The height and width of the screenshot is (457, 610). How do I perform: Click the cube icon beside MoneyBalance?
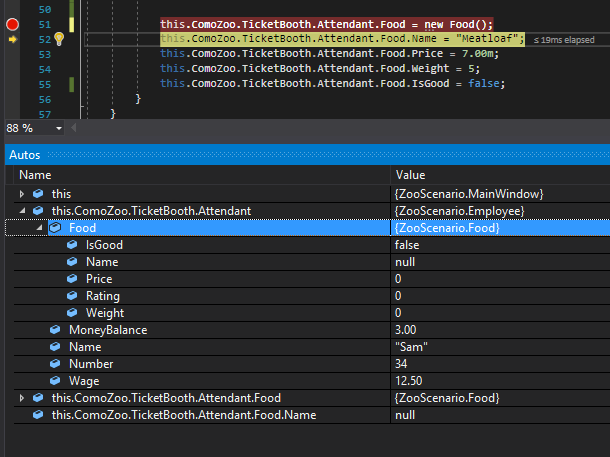click(x=55, y=330)
